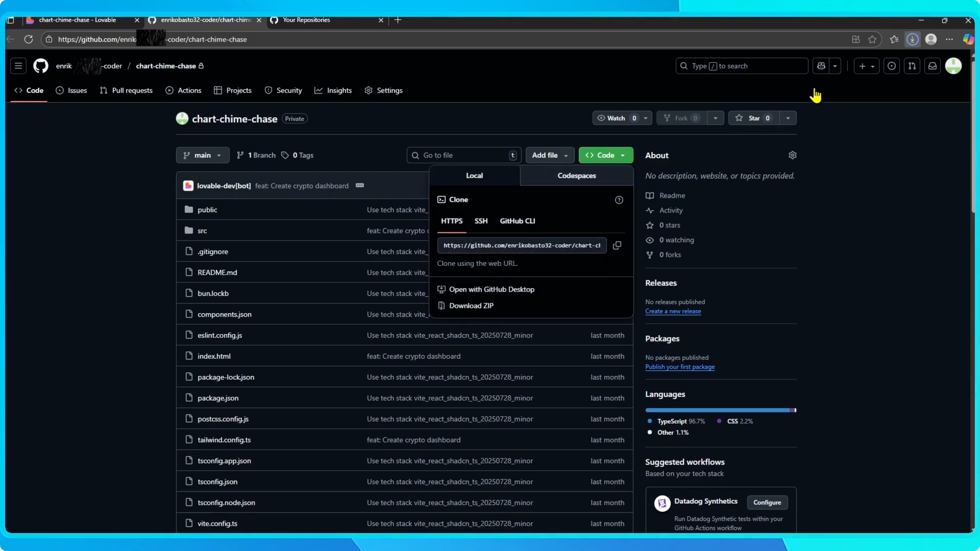The height and width of the screenshot is (551, 980).
Task: View the 0 Tags link
Action: tap(297, 155)
